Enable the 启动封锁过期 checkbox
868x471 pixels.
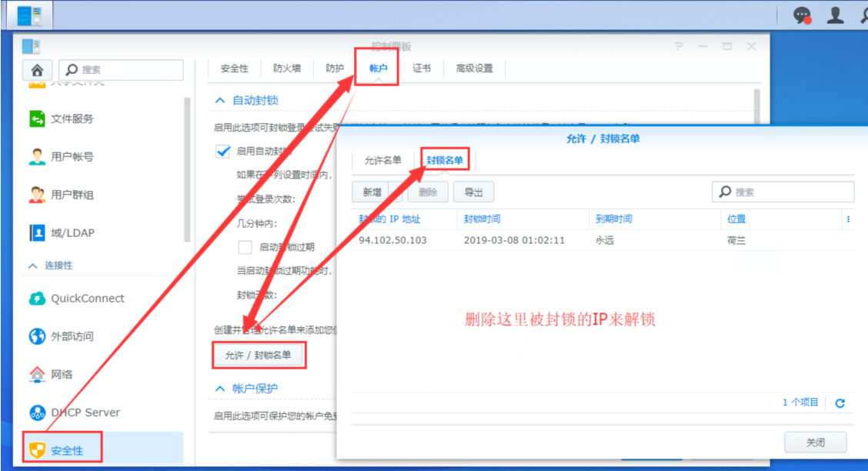coord(245,247)
